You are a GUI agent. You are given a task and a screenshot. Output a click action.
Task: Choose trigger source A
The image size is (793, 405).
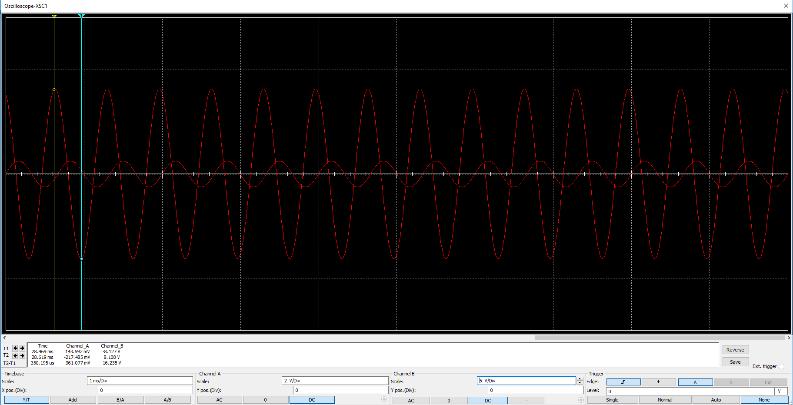tap(695, 382)
